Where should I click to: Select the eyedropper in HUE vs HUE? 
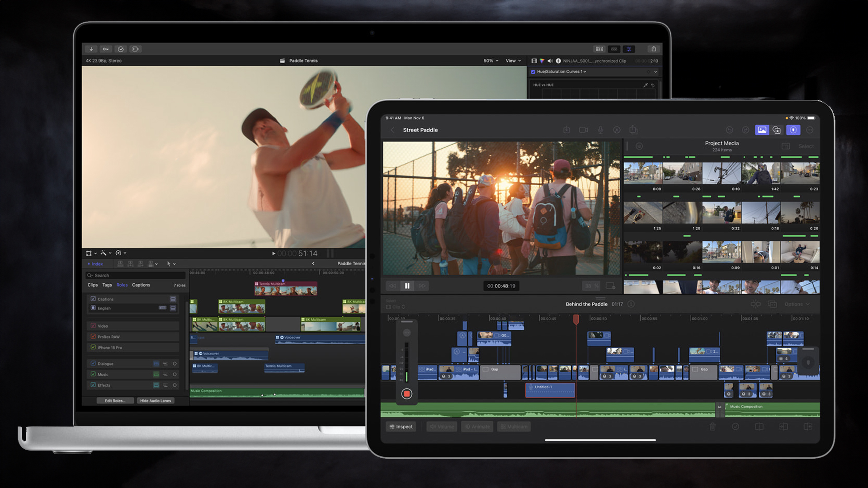point(646,85)
